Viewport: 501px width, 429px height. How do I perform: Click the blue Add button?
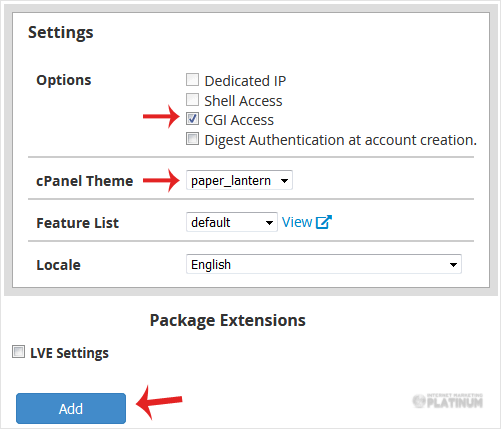[x=71, y=409]
